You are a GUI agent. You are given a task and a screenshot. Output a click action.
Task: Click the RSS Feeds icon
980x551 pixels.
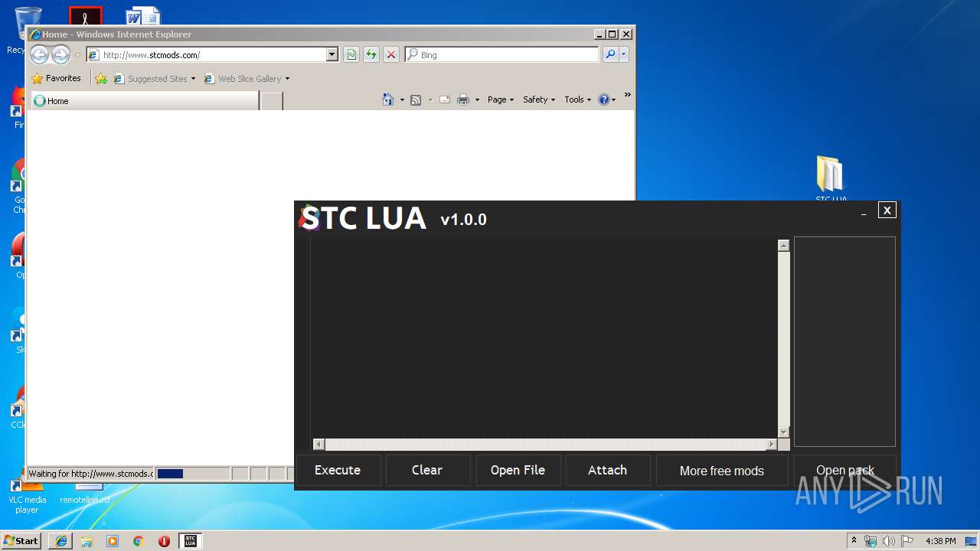pos(416,99)
